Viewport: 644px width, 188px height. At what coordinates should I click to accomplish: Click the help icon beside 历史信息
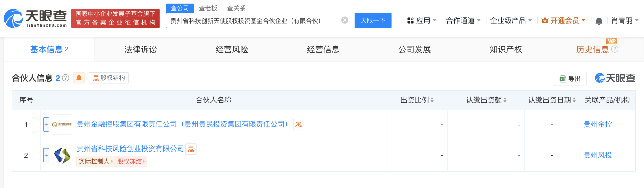coord(615,49)
